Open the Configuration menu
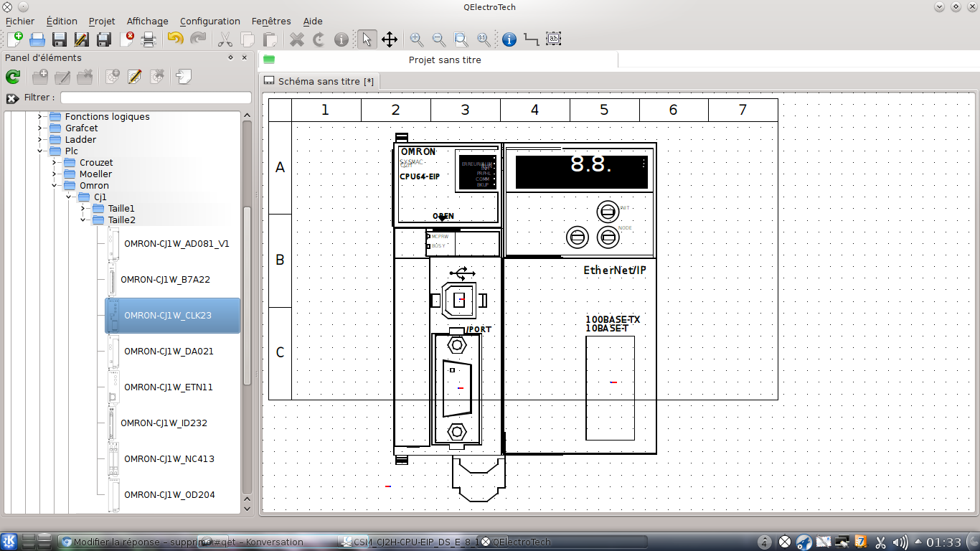 tap(210, 21)
